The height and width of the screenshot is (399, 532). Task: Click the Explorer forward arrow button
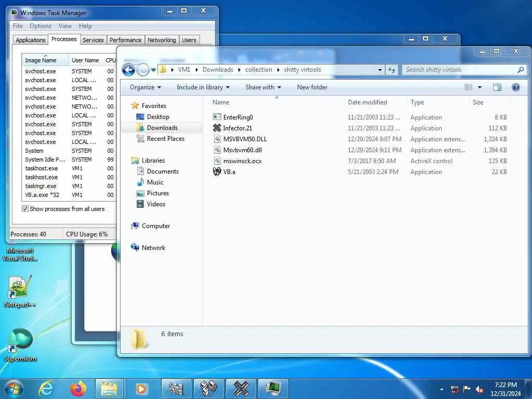143,70
